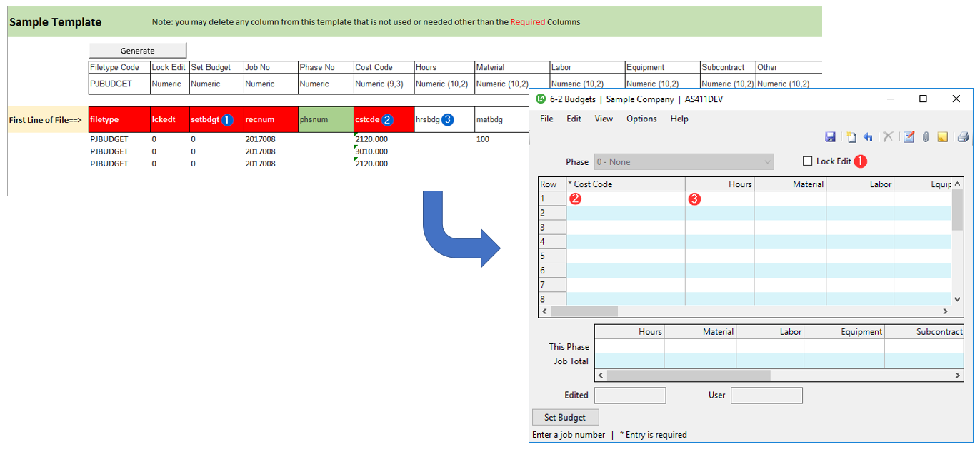Open the File menu
Viewport: 980px width, 452px height.
point(546,119)
